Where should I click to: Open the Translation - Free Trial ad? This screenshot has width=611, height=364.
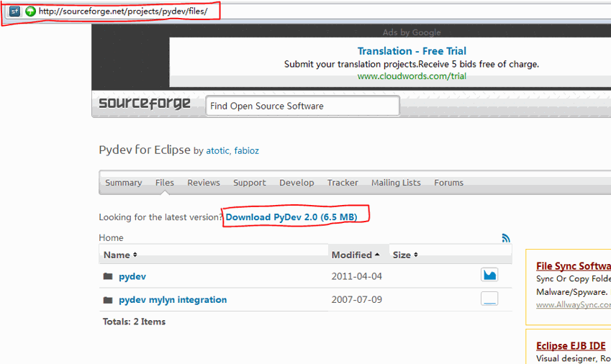(412, 51)
